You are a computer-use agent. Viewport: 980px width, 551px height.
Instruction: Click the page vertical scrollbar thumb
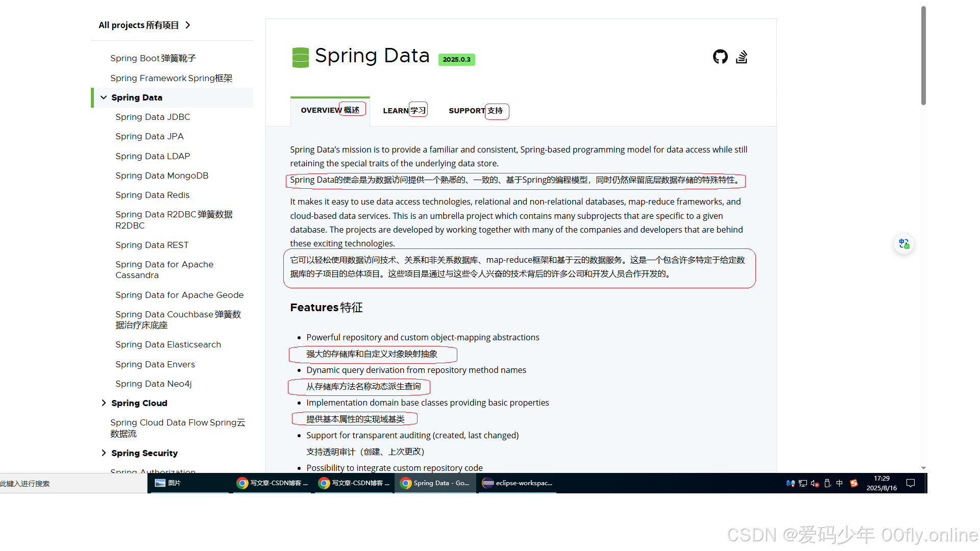[x=923, y=56]
